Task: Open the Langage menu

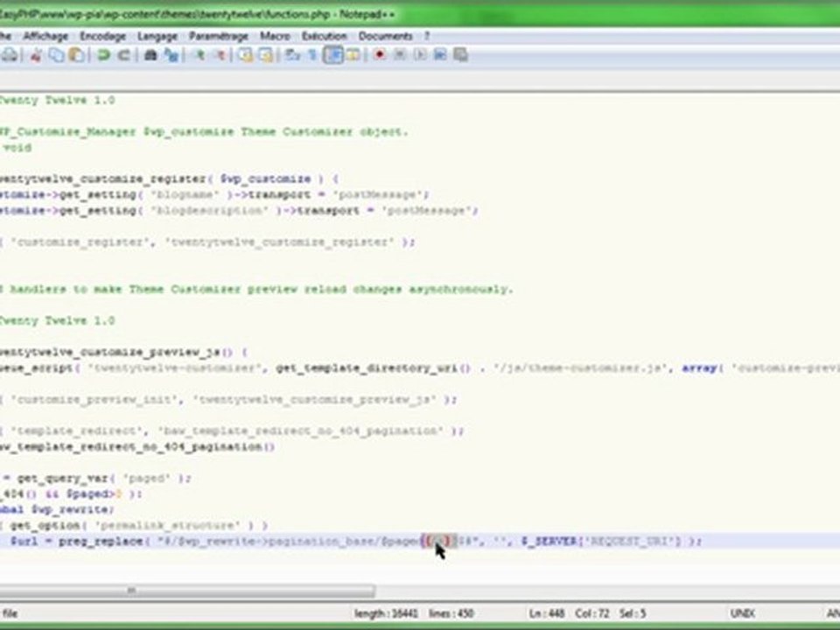Action: [157, 36]
